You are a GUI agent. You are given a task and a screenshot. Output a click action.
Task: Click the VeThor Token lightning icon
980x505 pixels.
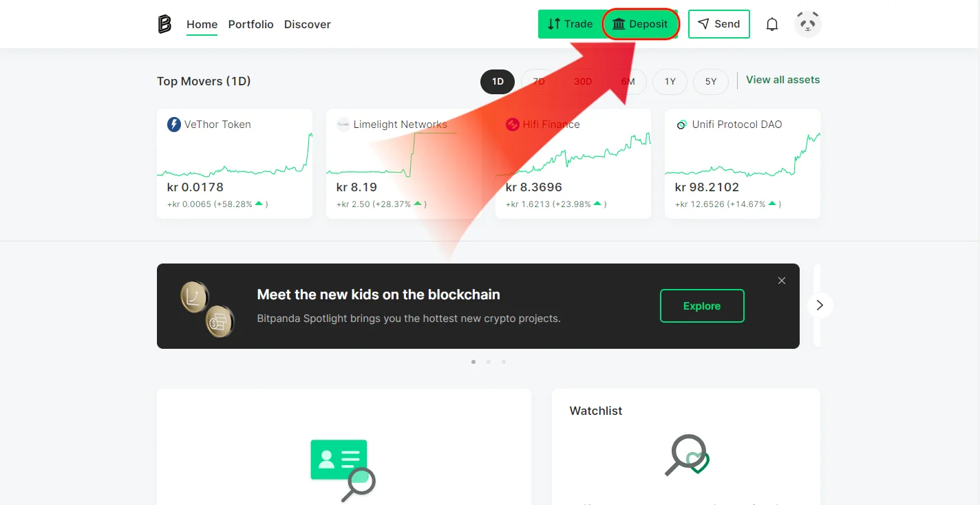(174, 125)
